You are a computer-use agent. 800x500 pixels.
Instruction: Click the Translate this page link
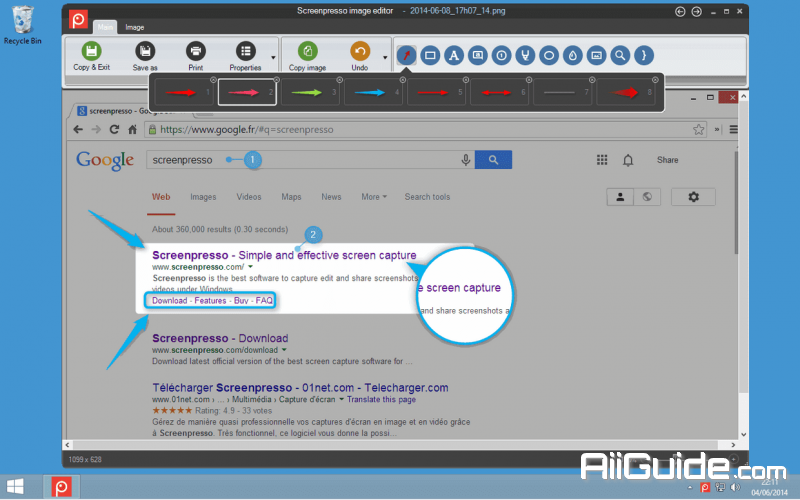[x=381, y=399]
